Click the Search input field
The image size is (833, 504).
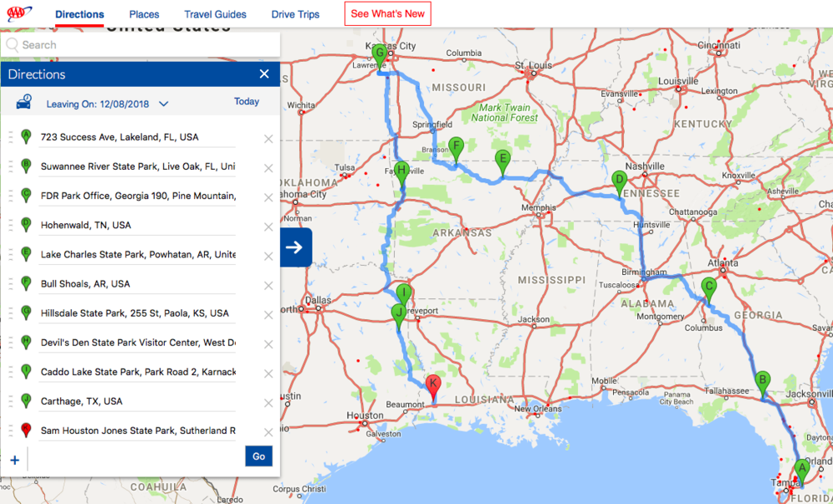click(x=142, y=45)
